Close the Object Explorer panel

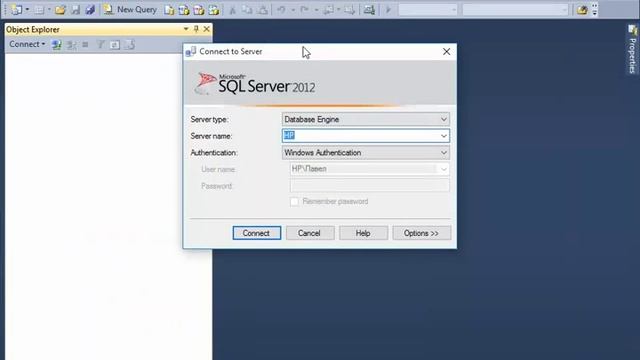(207, 29)
